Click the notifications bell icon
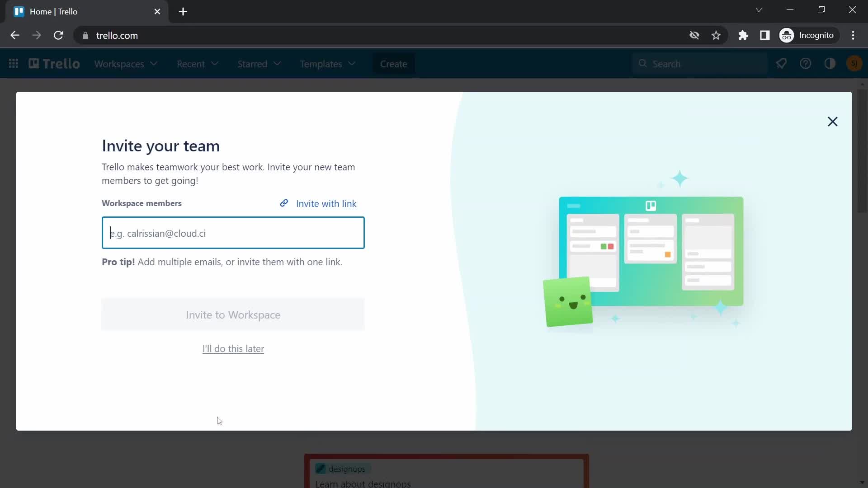Screen dimensions: 868x488 (x=782, y=64)
